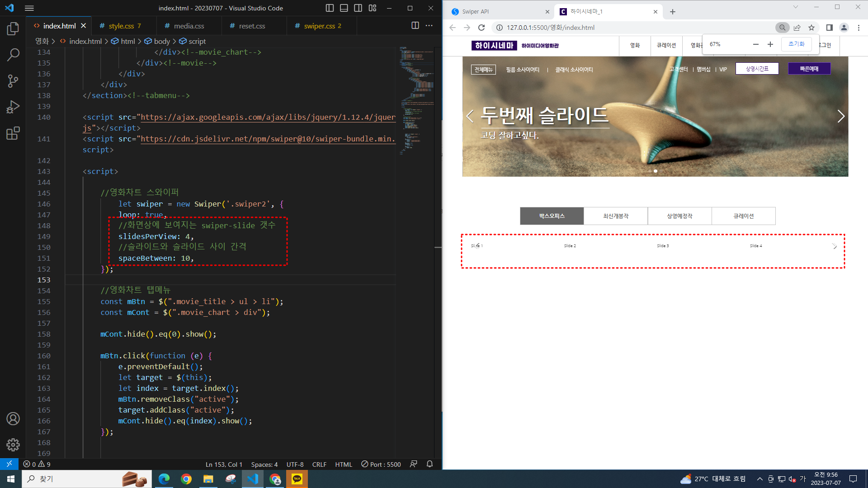Screen dimensions: 868x488
Task: Expand the editor more actions ellipsis
Action: [x=429, y=26]
